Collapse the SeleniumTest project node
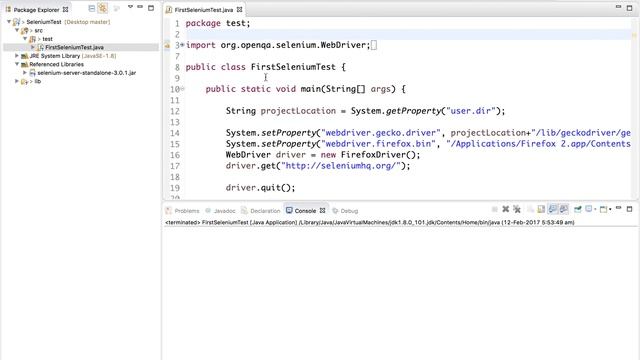 [9, 22]
